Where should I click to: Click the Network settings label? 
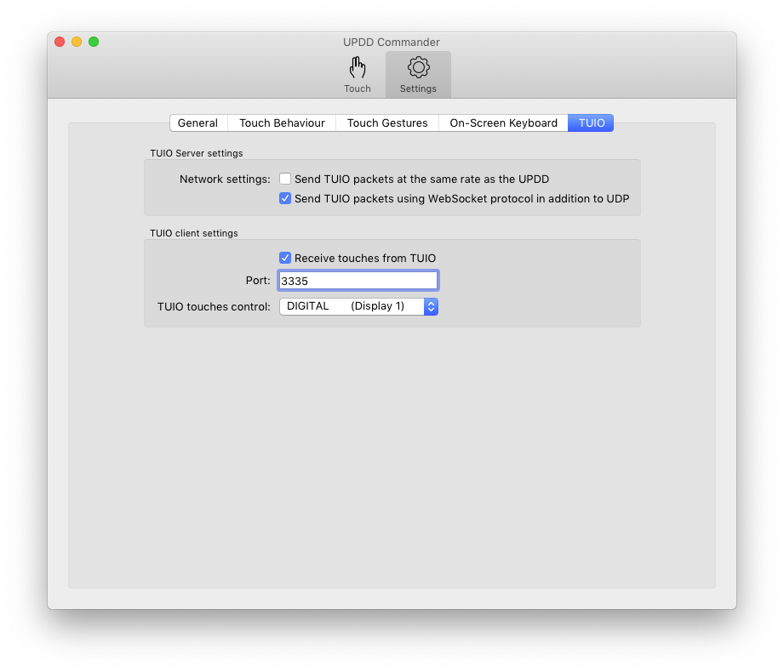(225, 179)
